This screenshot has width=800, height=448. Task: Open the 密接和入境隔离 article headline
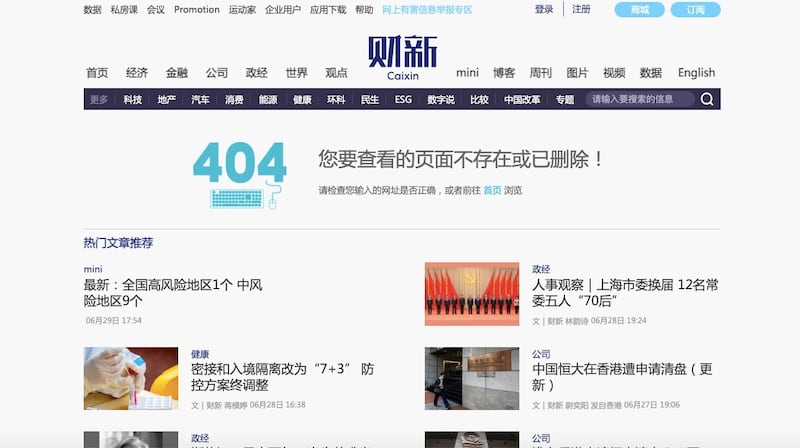click(x=282, y=377)
